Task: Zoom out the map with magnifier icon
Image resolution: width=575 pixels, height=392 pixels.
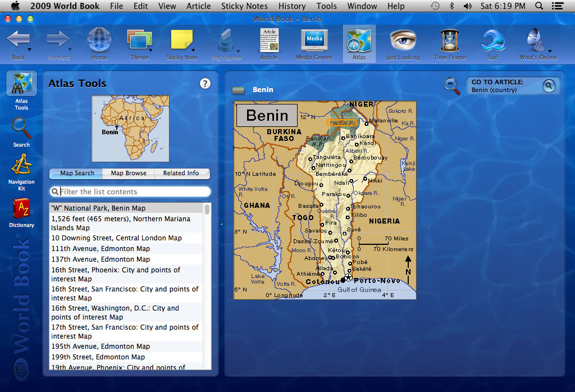Action: (452, 86)
